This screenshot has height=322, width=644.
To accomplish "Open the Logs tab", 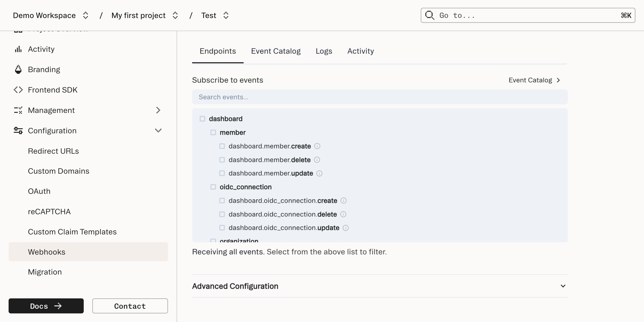I will 324,51.
